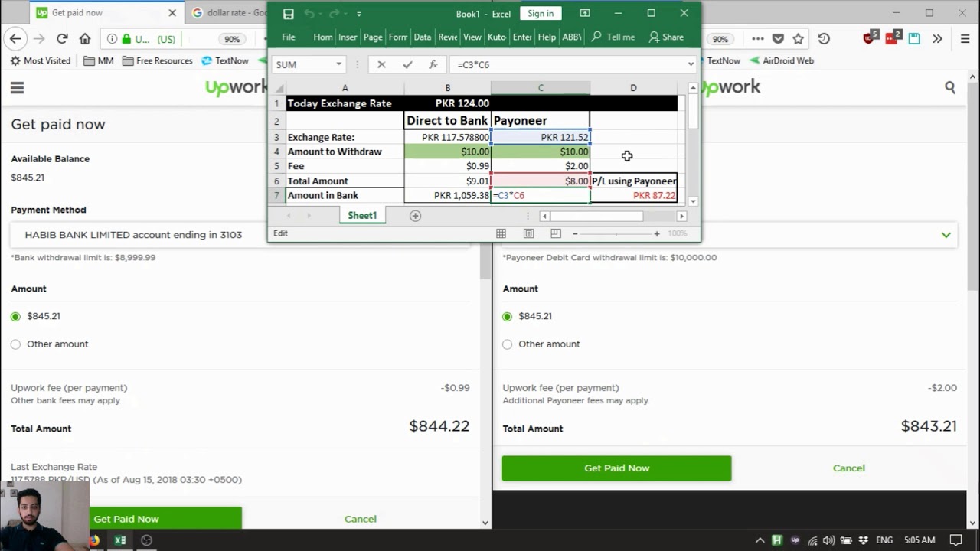Open Most Visited bookmarks folder
This screenshot has width=980, height=551.
coord(41,60)
